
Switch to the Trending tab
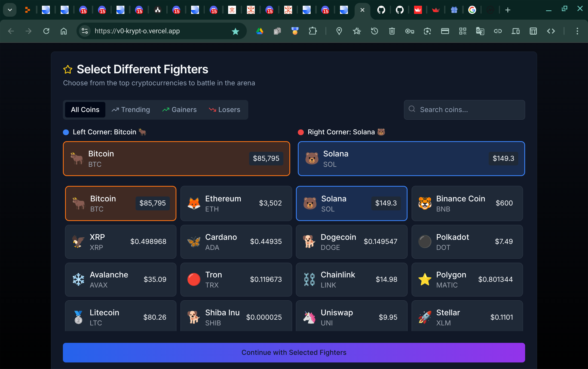(131, 110)
